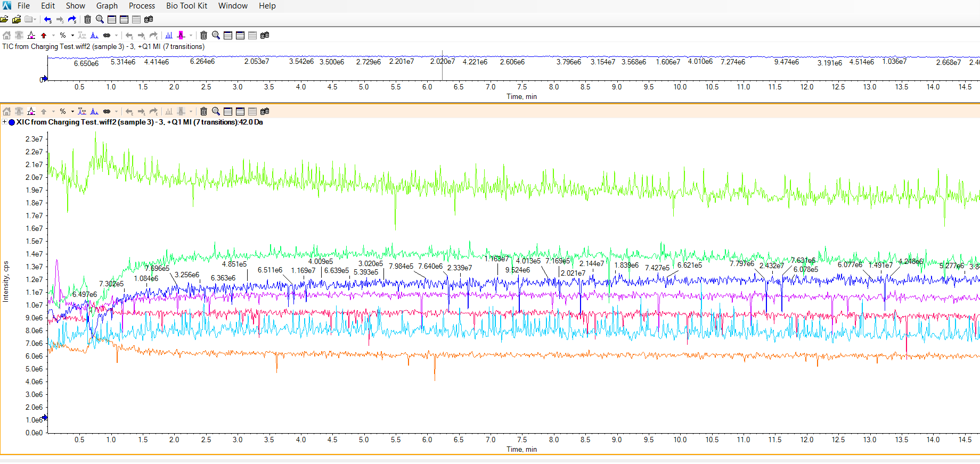Toggle the chain-link icon in TIC pane toolbar

pyautogui.click(x=107, y=36)
